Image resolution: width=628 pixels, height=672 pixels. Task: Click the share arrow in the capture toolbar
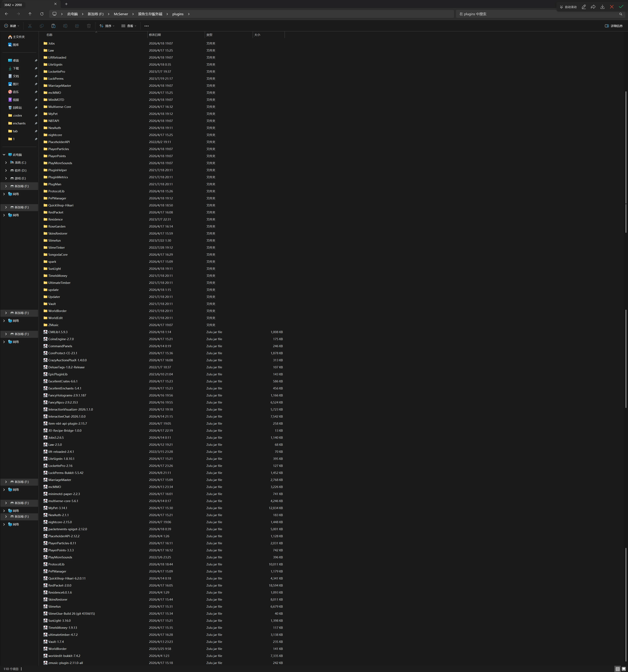[593, 7]
